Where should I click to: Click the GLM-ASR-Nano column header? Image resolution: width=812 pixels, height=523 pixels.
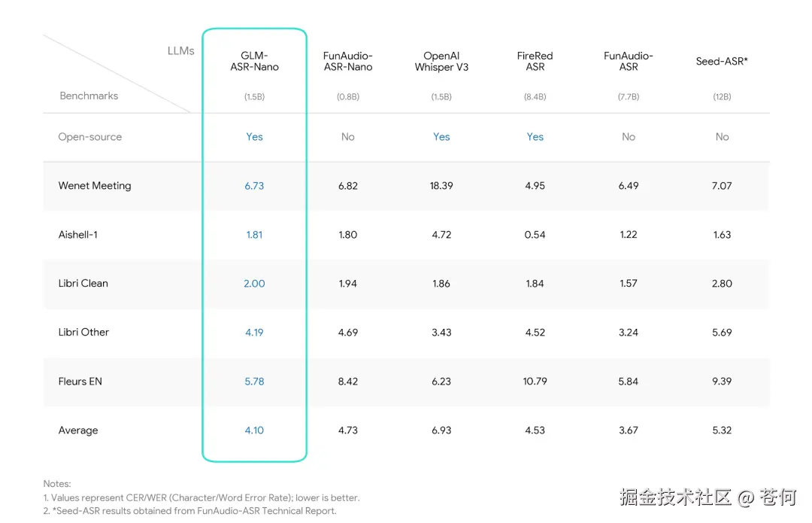(254, 62)
